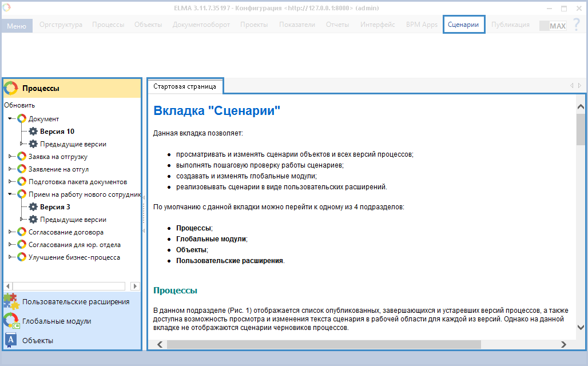
Task: Select the Стартовая страница tab
Action: point(185,86)
